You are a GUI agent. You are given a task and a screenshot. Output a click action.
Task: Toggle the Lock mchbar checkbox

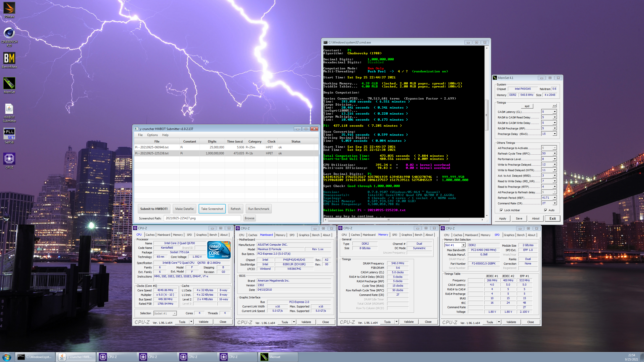pyautogui.click(x=501, y=210)
